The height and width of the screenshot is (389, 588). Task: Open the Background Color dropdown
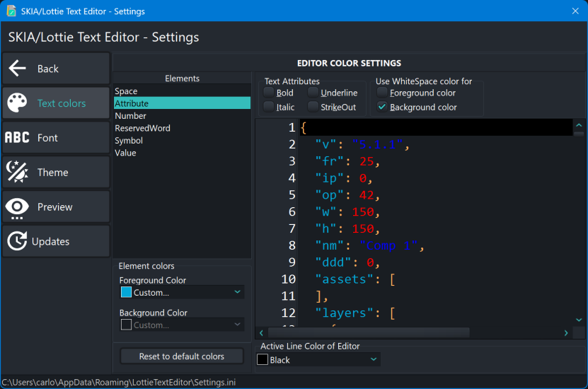[x=183, y=325]
